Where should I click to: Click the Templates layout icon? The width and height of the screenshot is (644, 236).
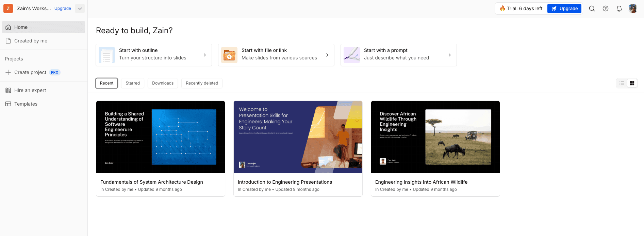pyautogui.click(x=8, y=104)
